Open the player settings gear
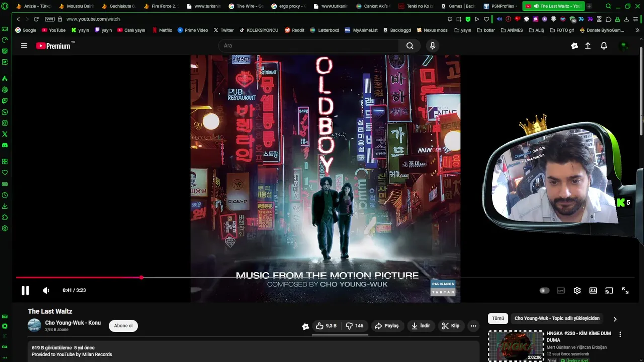 577,290
